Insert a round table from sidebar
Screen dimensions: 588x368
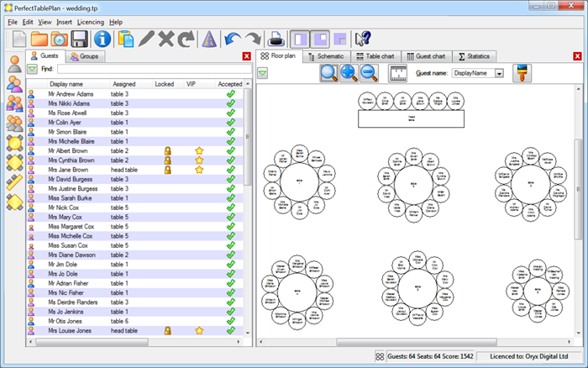13,142
